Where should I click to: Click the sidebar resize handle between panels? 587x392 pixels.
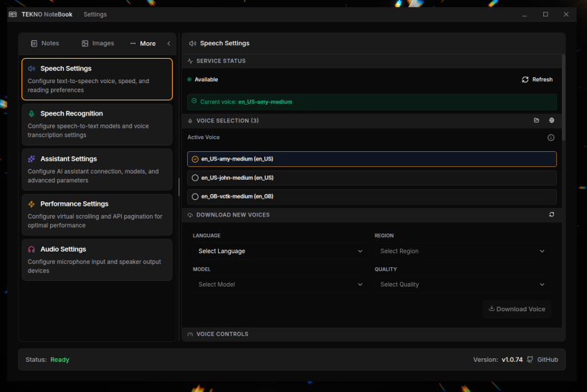179,187
